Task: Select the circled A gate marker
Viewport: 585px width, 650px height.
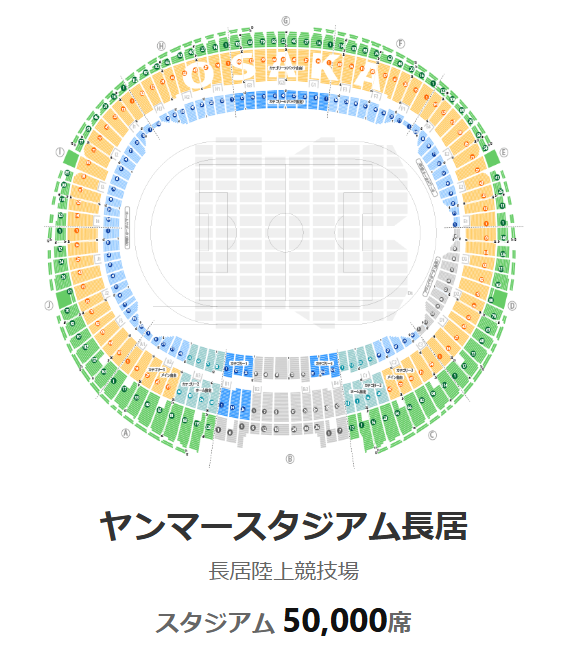Action: click(126, 433)
